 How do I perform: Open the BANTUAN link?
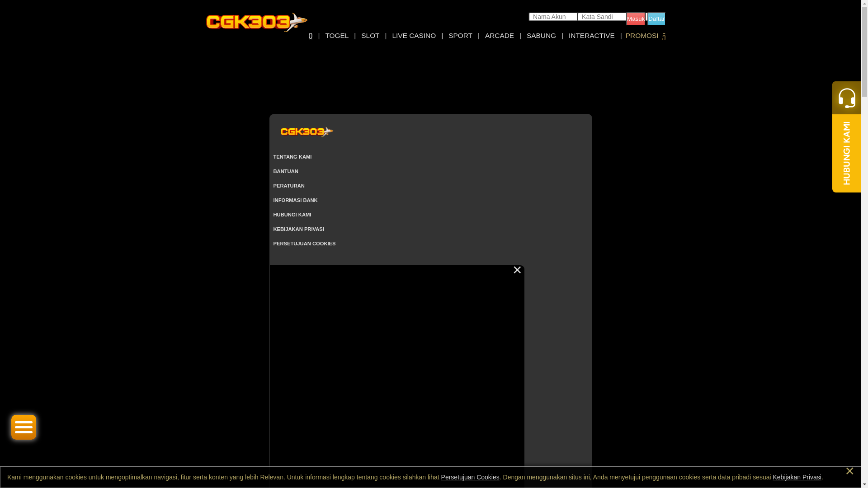pyautogui.click(x=286, y=171)
